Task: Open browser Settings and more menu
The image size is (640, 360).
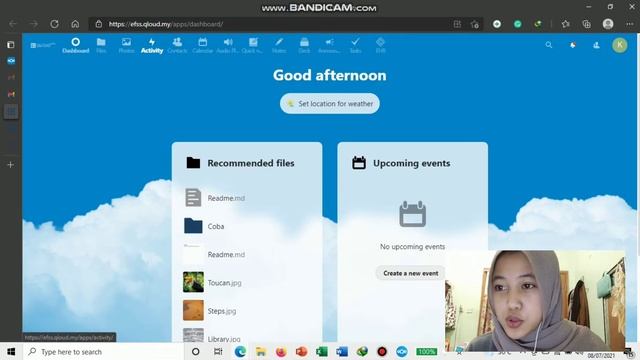Action: point(630,24)
